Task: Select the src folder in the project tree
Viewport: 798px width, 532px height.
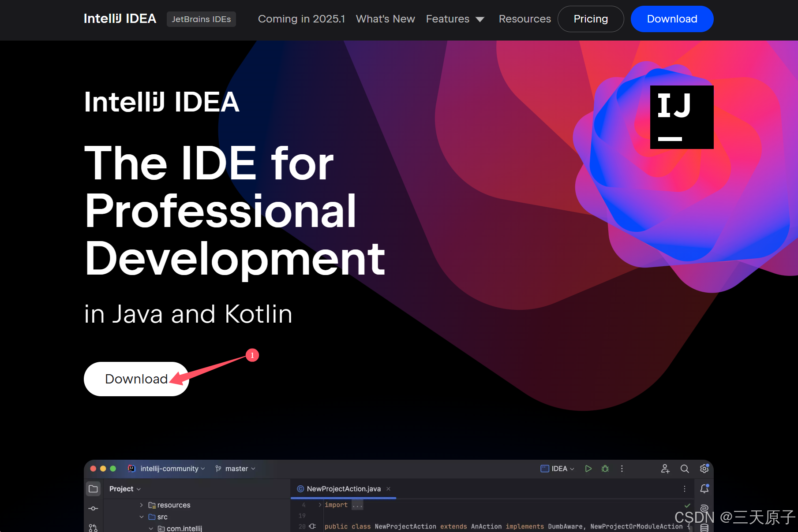Action: pos(158,517)
